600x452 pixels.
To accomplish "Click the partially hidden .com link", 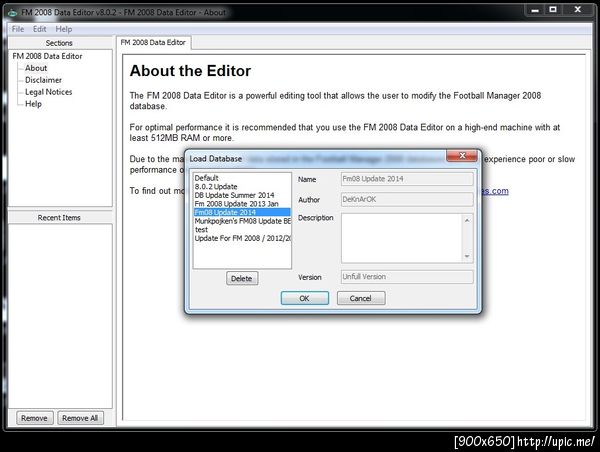I will (x=495, y=191).
